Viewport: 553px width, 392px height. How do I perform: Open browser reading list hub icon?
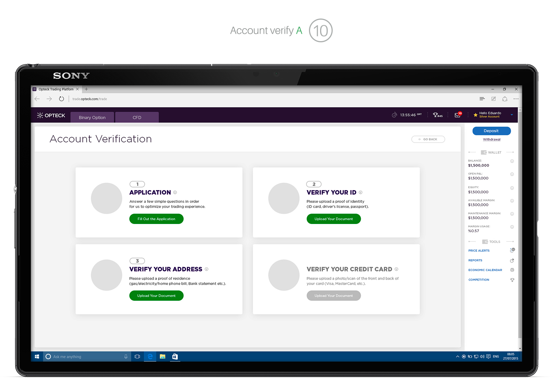(482, 99)
